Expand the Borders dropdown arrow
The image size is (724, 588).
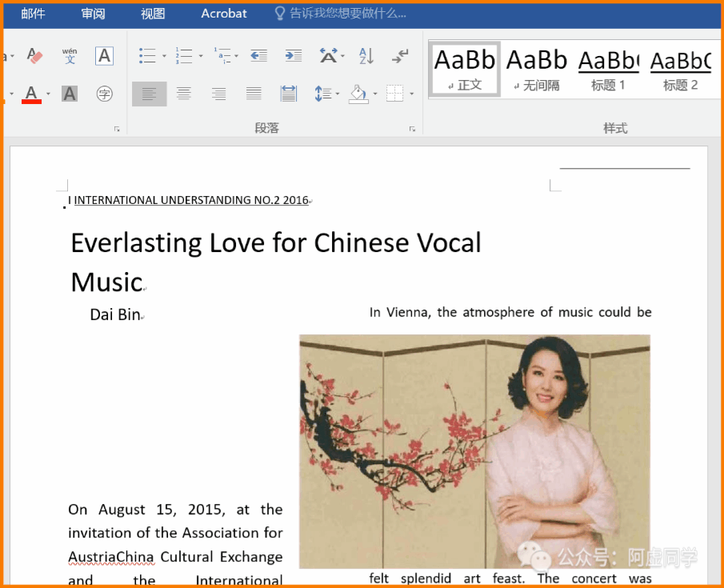click(411, 94)
